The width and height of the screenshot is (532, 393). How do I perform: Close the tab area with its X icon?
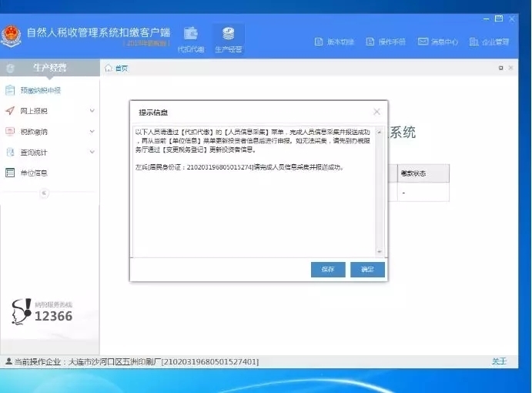[510, 68]
